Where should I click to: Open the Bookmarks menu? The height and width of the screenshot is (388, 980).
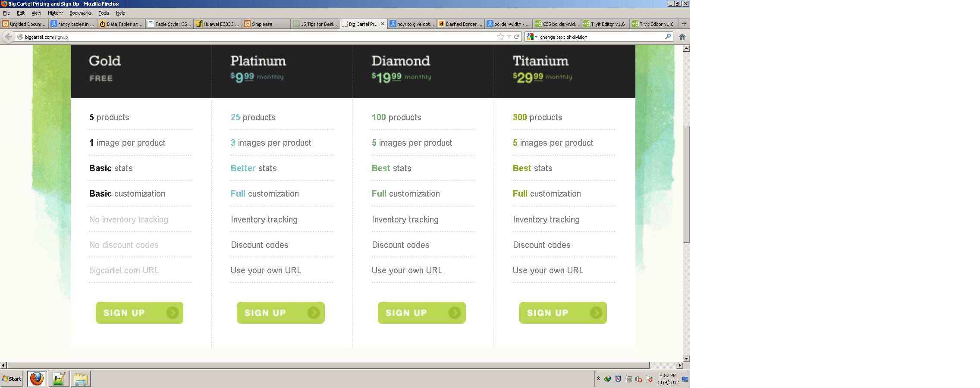(x=80, y=13)
